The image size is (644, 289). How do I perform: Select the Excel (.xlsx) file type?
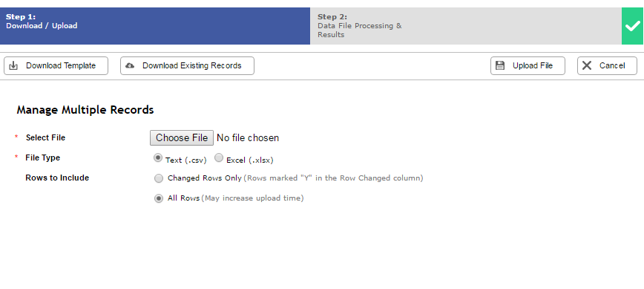(x=219, y=158)
